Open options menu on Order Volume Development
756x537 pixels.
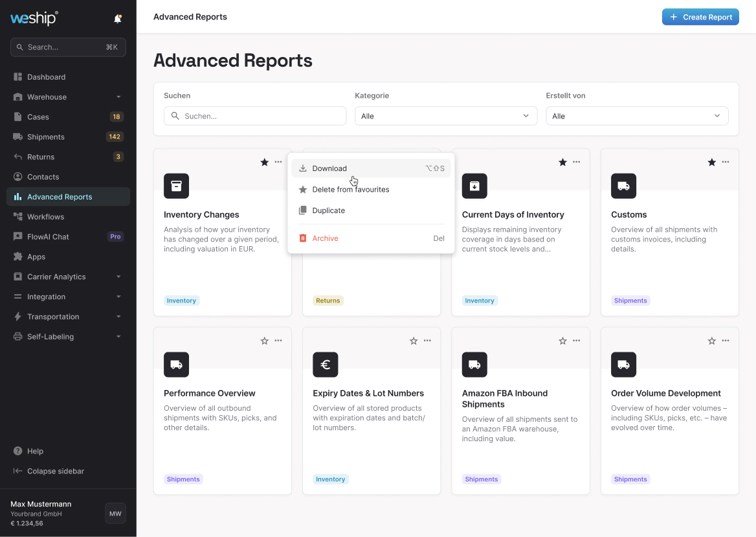pos(726,341)
